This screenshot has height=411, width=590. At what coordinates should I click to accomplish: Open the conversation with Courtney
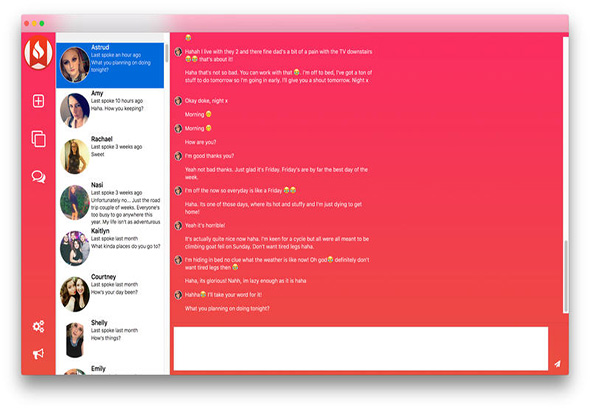point(110,294)
